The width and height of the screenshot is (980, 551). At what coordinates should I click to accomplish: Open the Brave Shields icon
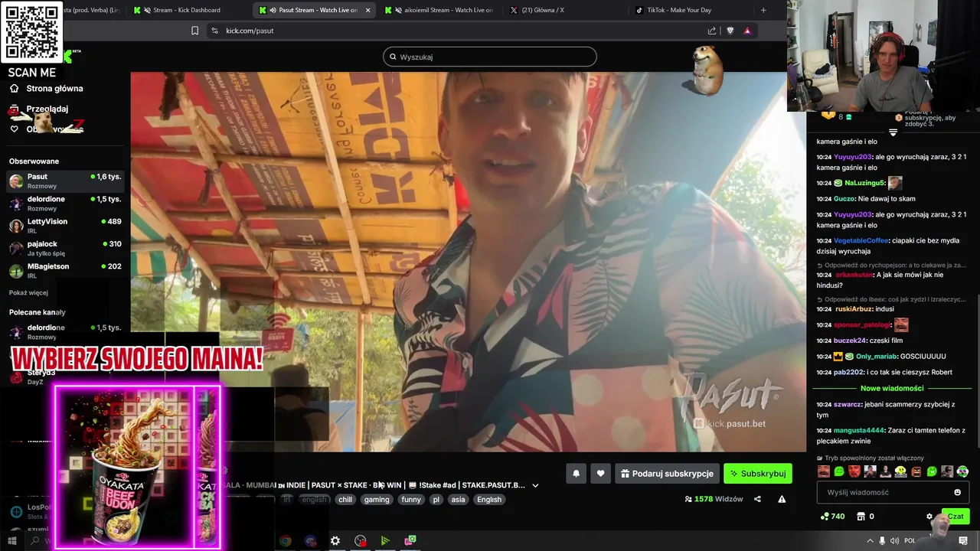730,31
